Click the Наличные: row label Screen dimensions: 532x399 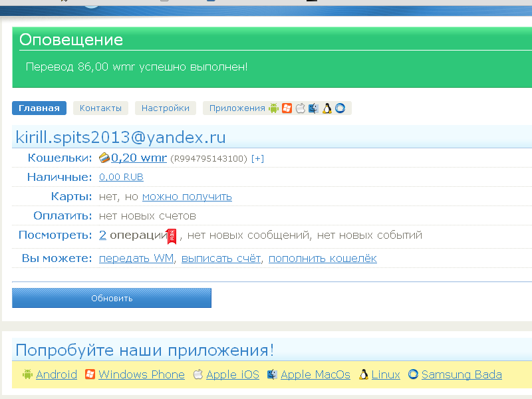pyautogui.click(x=59, y=177)
